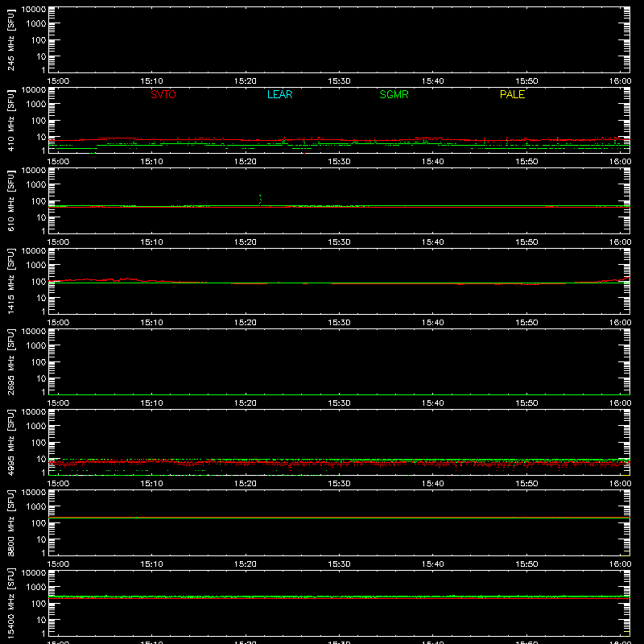This screenshot has width=644, height=644.
Task: Click the 10000 y-axis value of the 15400 MHz panel
Action: pos(34,573)
